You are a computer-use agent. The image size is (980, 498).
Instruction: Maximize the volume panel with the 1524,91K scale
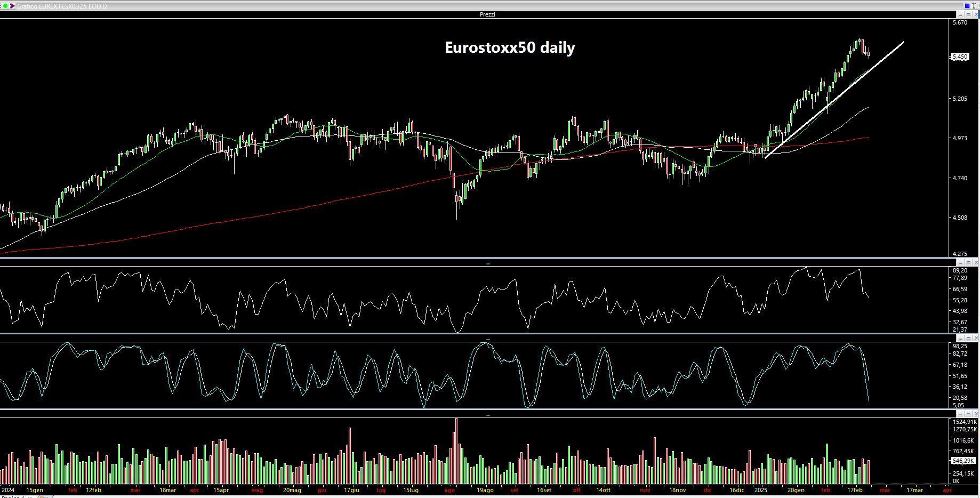[968, 414]
